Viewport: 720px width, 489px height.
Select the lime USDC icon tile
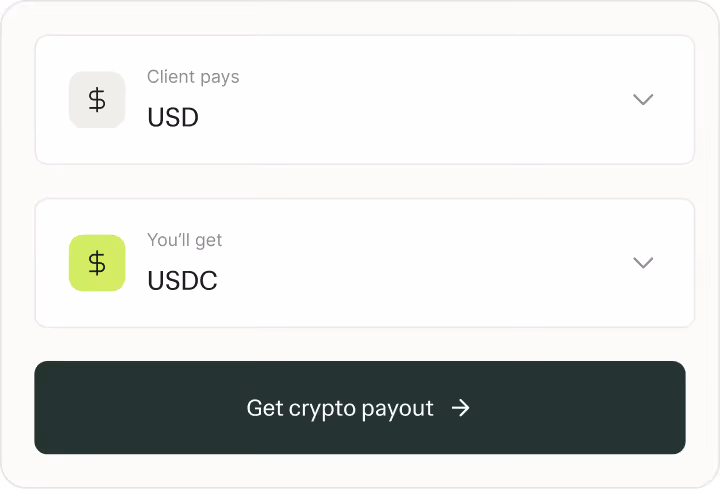point(97,263)
